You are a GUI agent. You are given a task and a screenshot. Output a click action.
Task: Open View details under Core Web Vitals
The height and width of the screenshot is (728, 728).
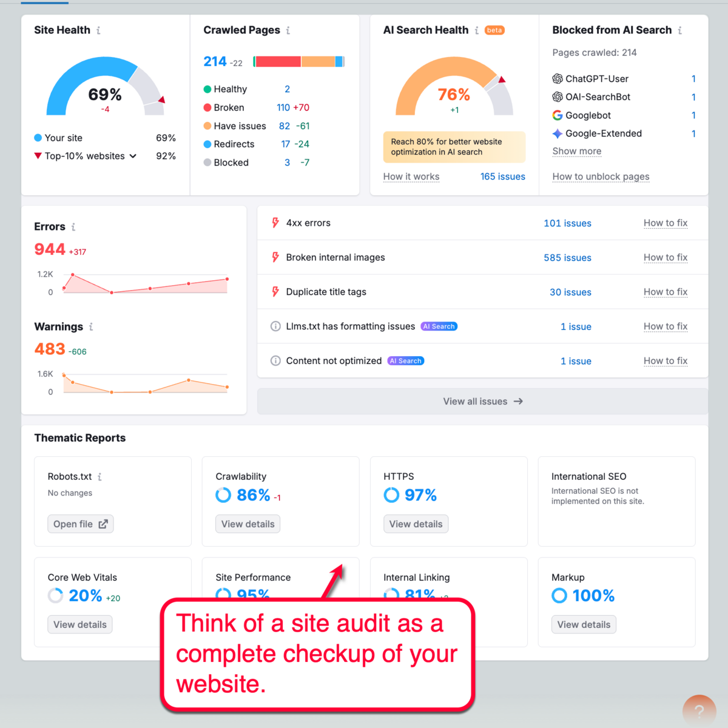[79, 624]
